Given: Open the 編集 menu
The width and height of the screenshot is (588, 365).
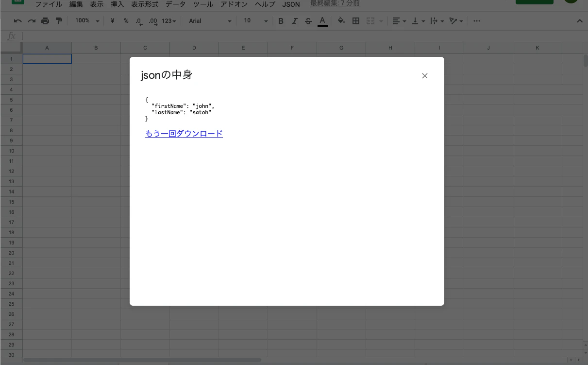Looking at the screenshot, I should 76,4.
